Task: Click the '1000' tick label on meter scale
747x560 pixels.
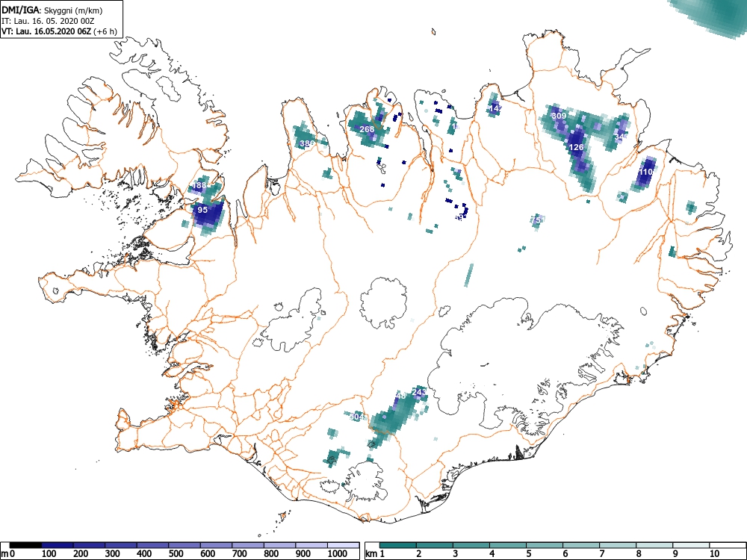Action: 338,554
